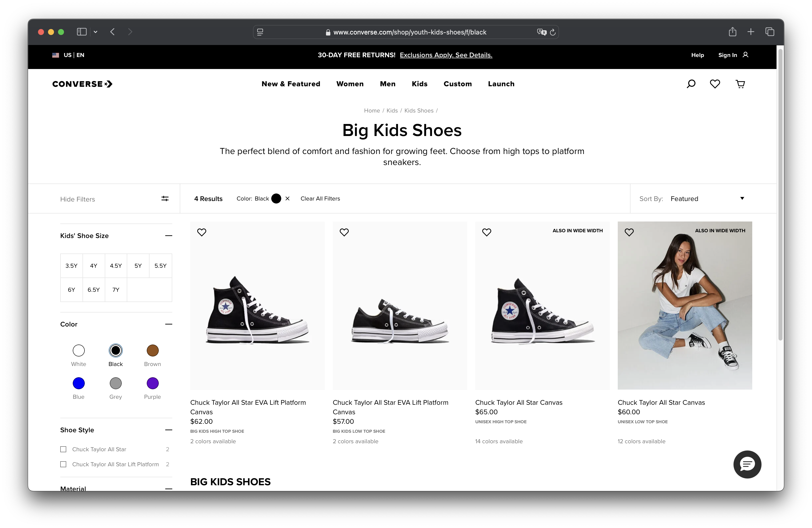Image resolution: width=812 pixels, height=528 pixels.
Task: Open the live chat bubble icon
Action: pyautogui.click(x=747, y=464)
